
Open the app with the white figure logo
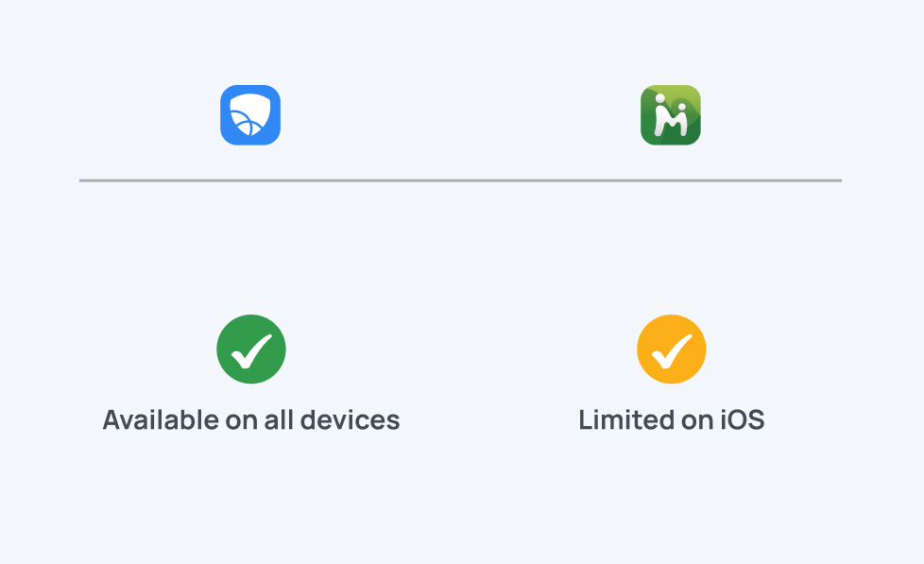coord(671,115)
